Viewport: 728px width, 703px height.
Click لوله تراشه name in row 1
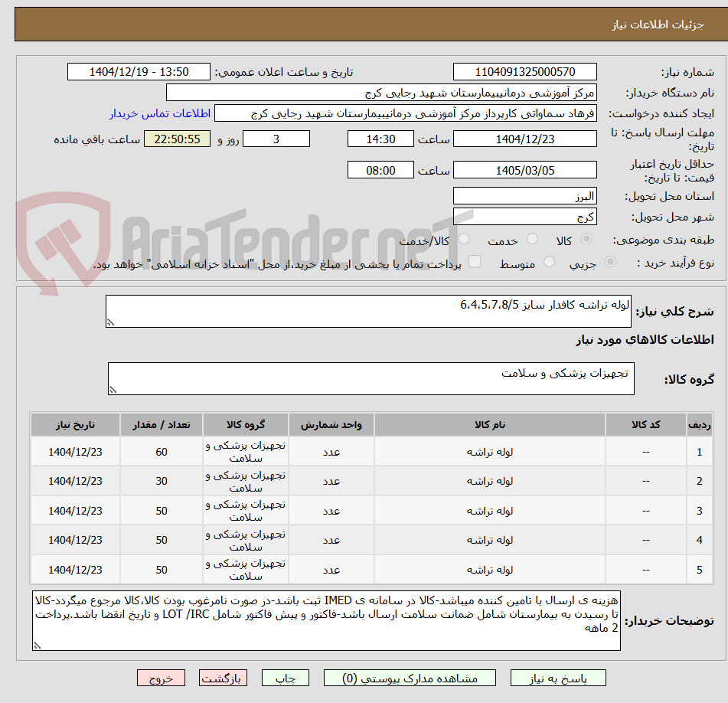pos(489,452)
